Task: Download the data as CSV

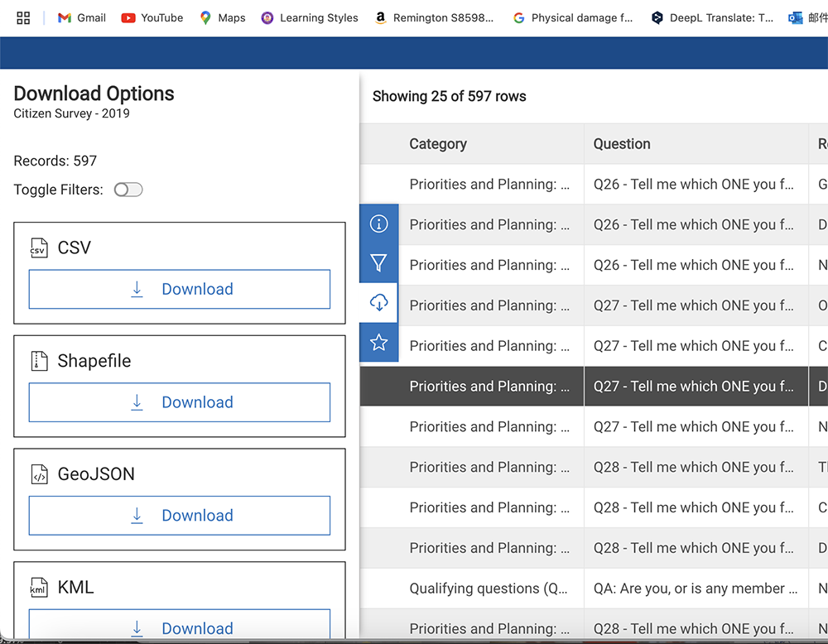Action: click(x=180, y=289)
